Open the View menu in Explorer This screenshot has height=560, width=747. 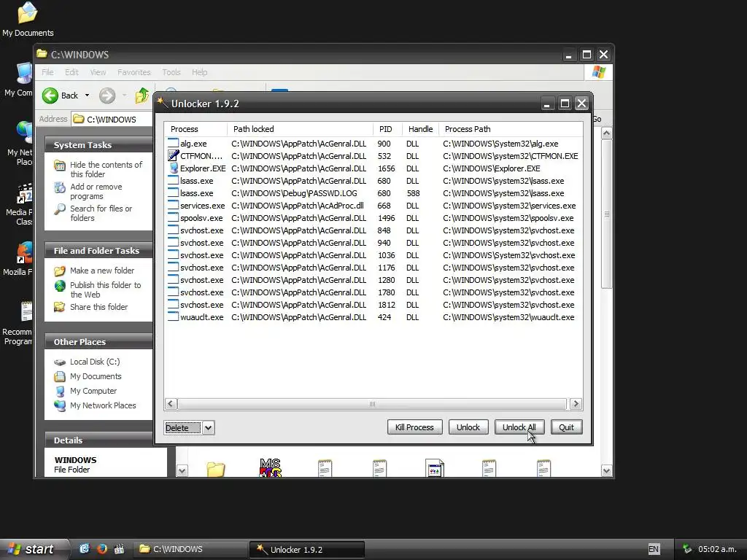[98, 72]
